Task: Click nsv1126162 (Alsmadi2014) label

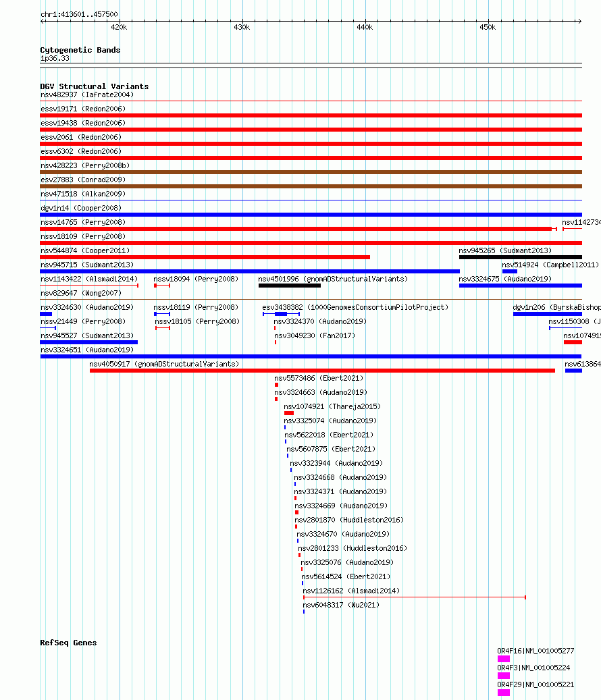Action: [x=351, y=591]
